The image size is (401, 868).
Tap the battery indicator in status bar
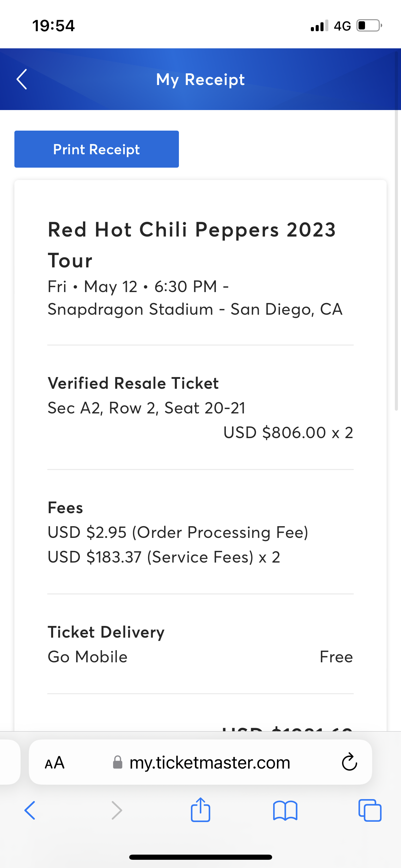pyautogui.click(x=369, y=26)
